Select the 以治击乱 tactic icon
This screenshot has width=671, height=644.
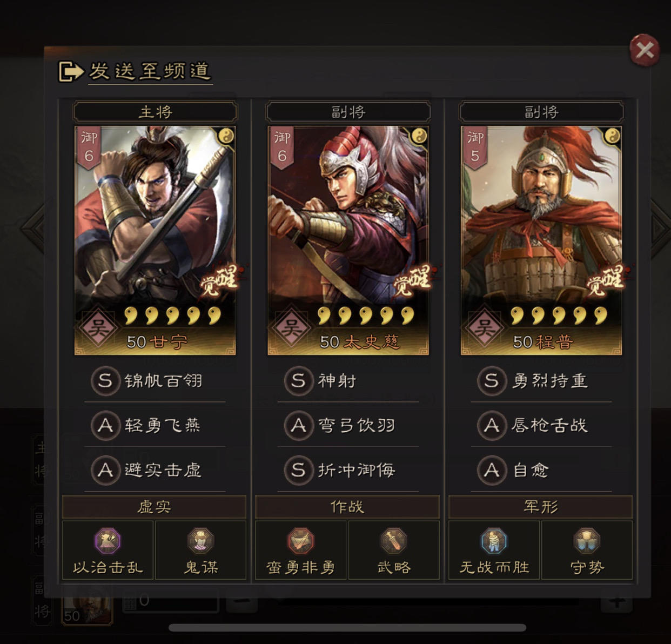(108, 541)
